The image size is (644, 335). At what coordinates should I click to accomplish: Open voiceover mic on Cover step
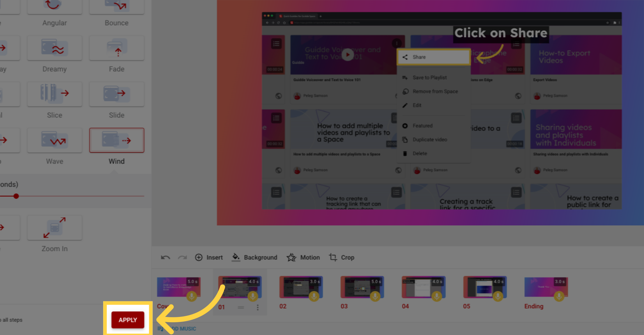click(192, 296)
